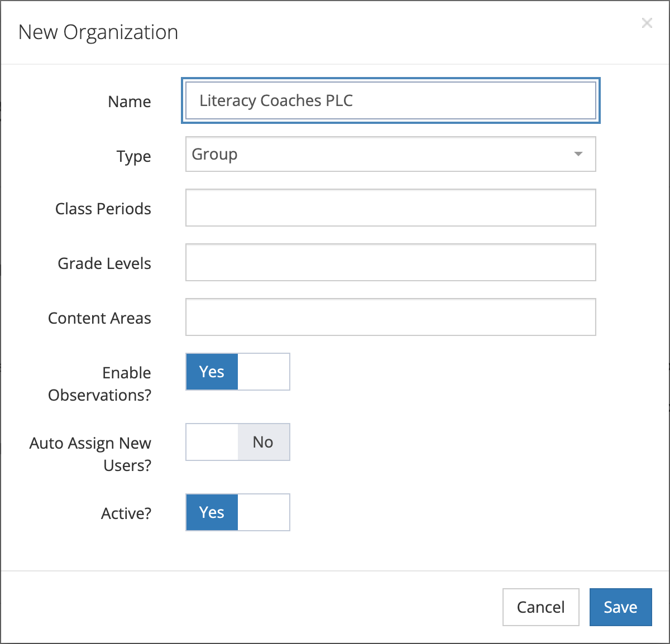Screen dimensions: 670x644
Task: Click the New Organization dialog title
Action: click(98, 32)
